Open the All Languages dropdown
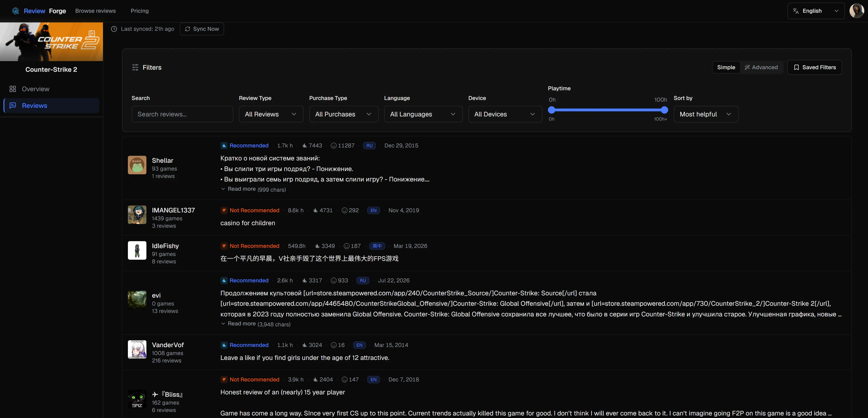The image size is (868, 418). (x=423, y=114)
